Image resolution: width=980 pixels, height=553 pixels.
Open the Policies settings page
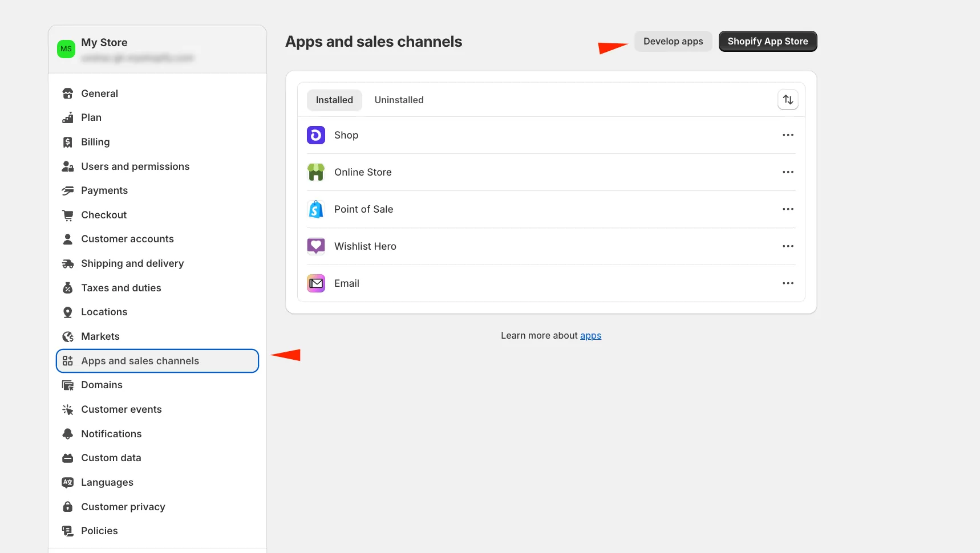(x=157, y=531)
